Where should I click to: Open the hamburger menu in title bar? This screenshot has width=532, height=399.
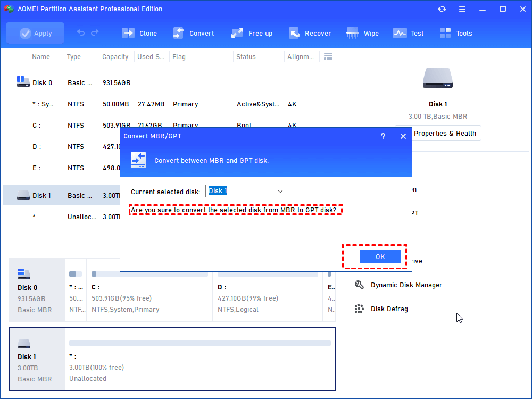coord(462,9)
